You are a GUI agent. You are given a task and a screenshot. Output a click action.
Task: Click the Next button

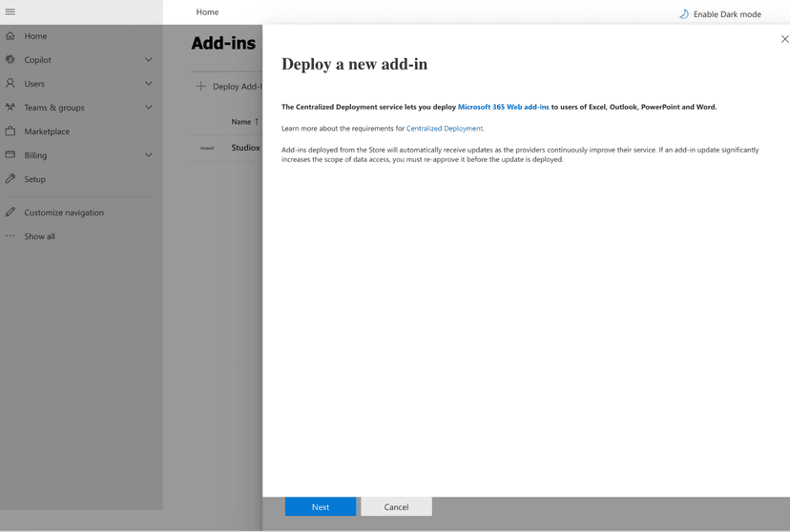[321, 506]
